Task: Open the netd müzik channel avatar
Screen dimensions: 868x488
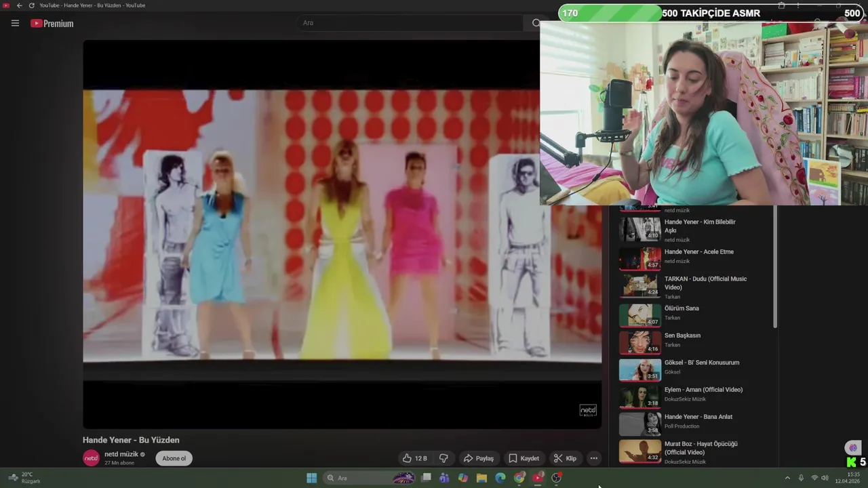Action: [91, 458]
